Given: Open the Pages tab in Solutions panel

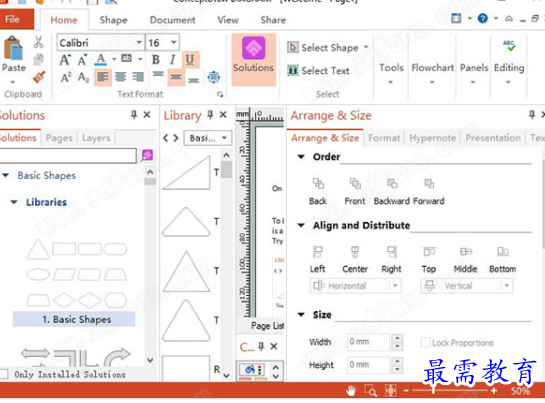Looking at the screenshot, I should pyautogui.click(x=59, y=138).
